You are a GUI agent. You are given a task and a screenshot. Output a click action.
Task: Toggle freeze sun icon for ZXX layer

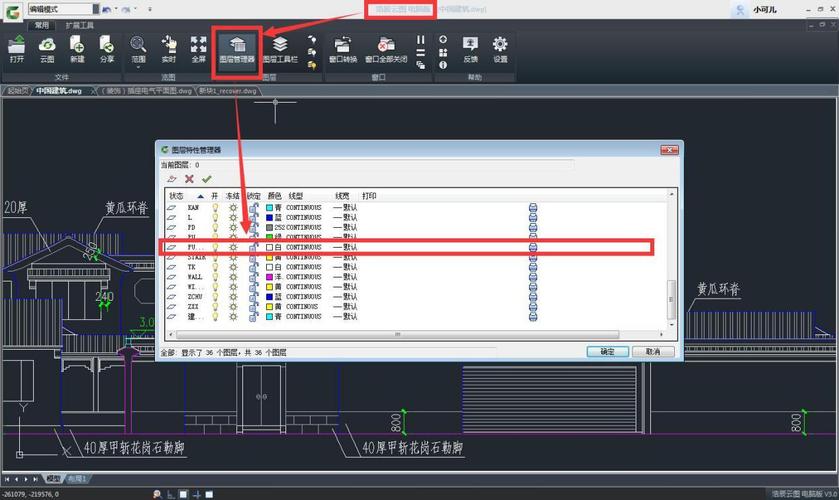coord(233,307)
